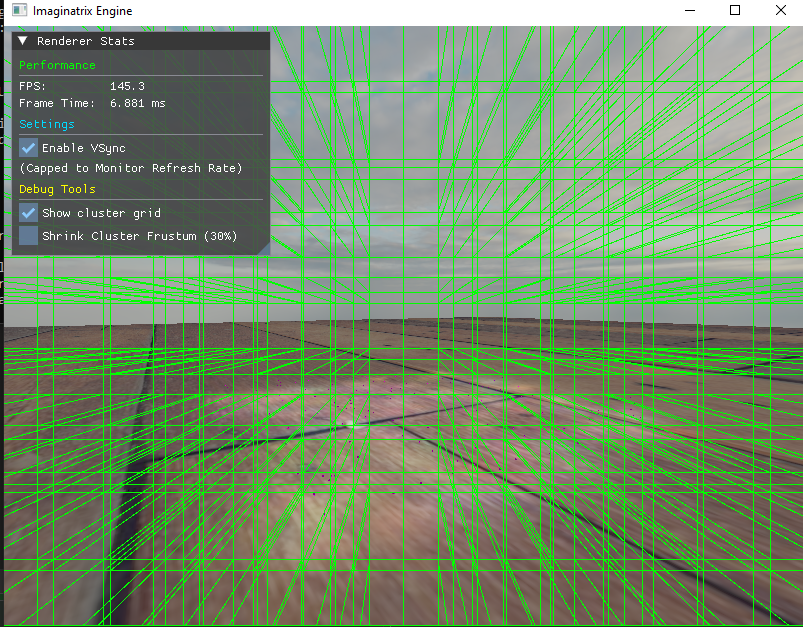Click the Frame Time: label
This screenshot has width=803, height=627.
pyautogui.click(x=57, y=103)
